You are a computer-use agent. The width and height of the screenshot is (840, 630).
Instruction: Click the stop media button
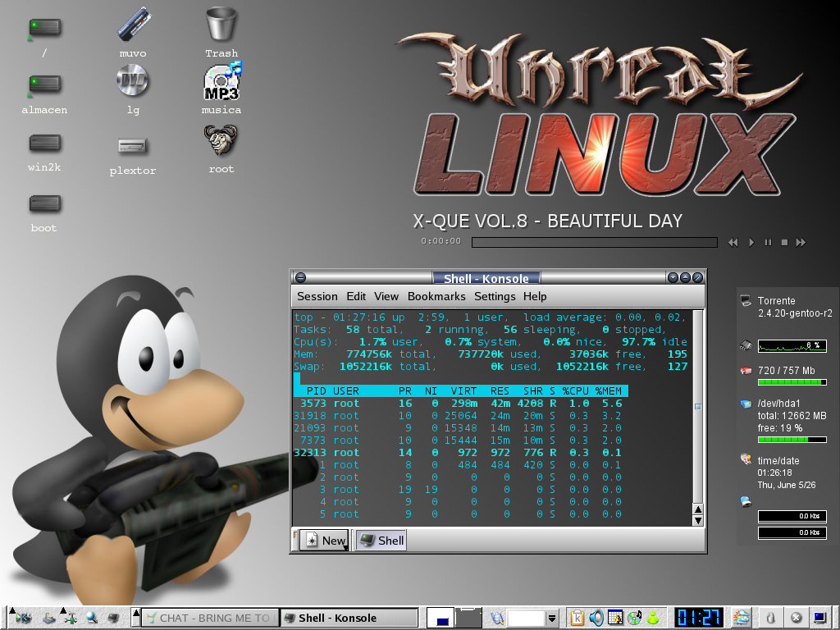point(785,243)
